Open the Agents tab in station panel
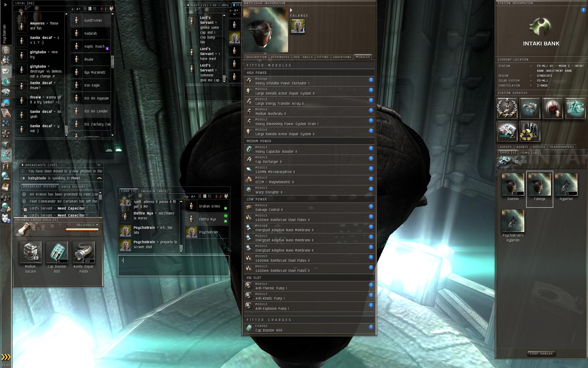Image resolution: width=588 pixels, height=368 pixels. [522, 147]
